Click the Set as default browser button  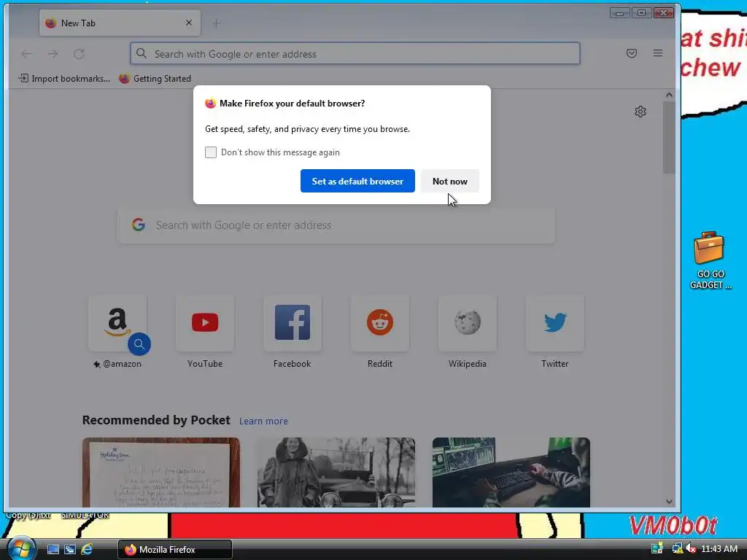(x=357, y=181)
